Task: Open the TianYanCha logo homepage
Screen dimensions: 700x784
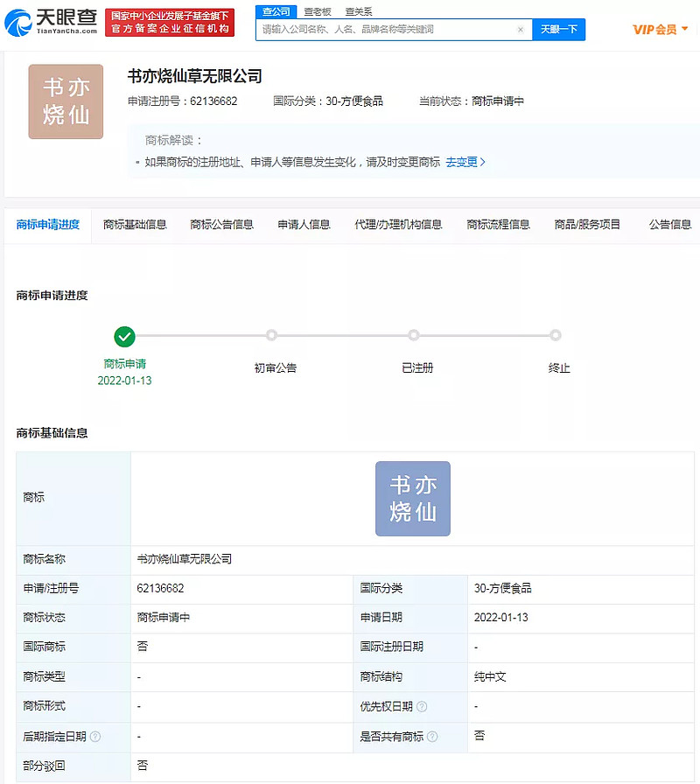Action: point(51,23)
